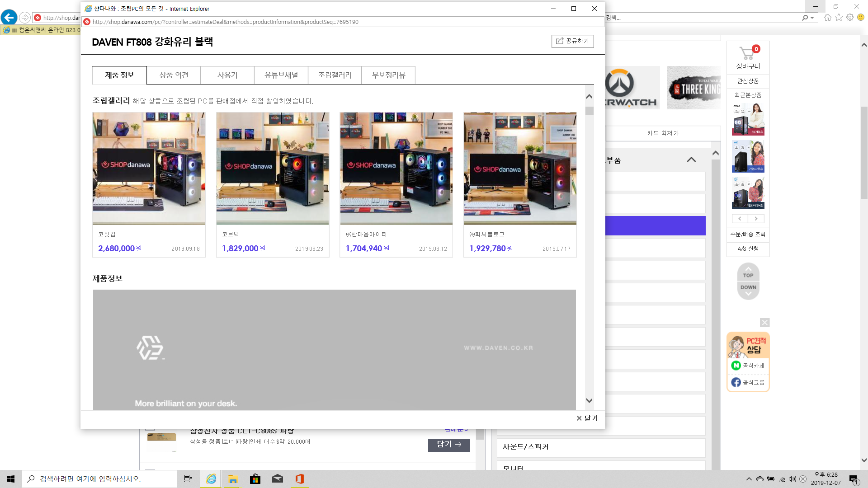This screenshot has width=868, height=488.
Task: Click the 2,680,000원 price text
Action: [x=120, y=249]
